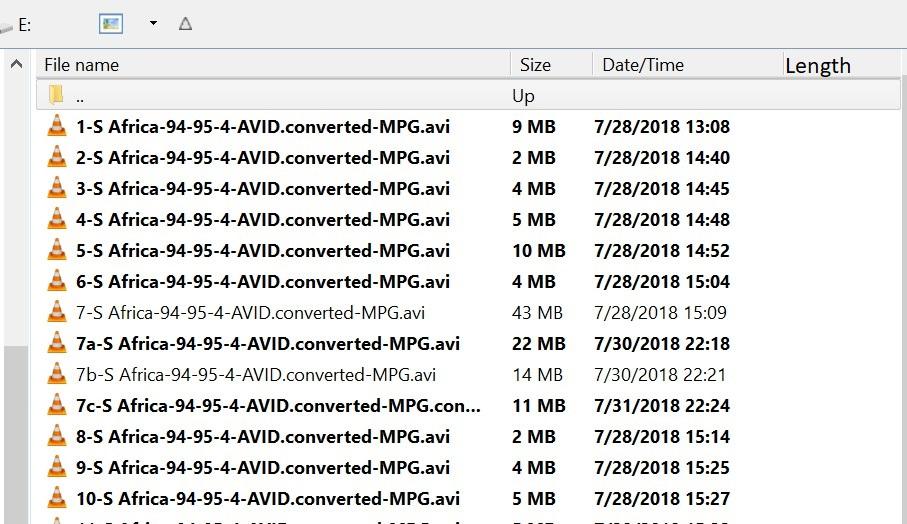Click the parent folder icon
907x524 pixels.
coord(56,95)
